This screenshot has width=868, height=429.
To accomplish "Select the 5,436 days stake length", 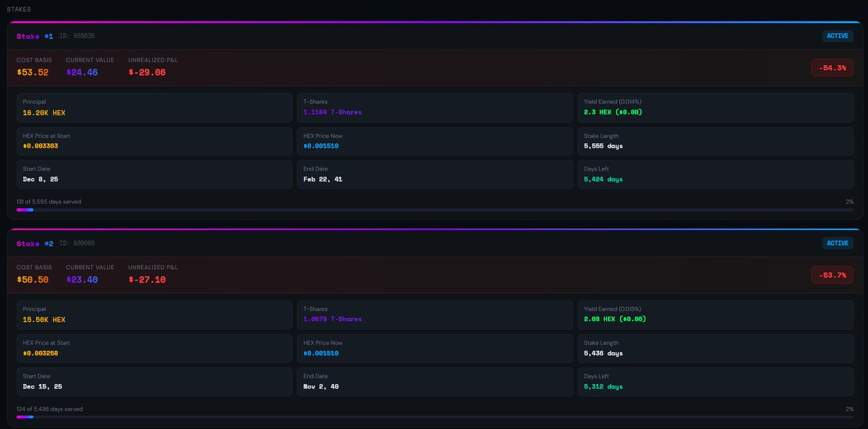I will point(603,353).
